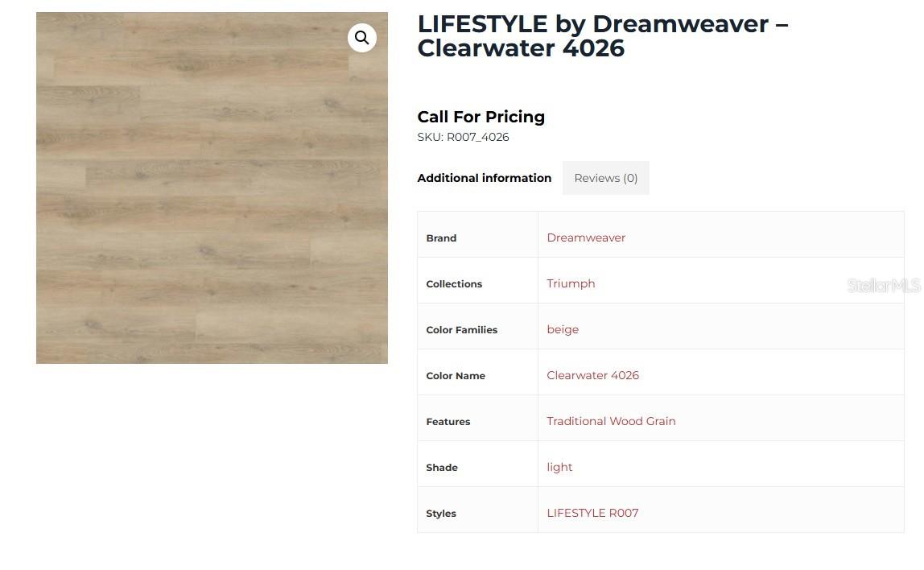This screenshot has height=570, width=924.
Task: Follow the Dreamweaver brand link
Action: coord(586,237)
